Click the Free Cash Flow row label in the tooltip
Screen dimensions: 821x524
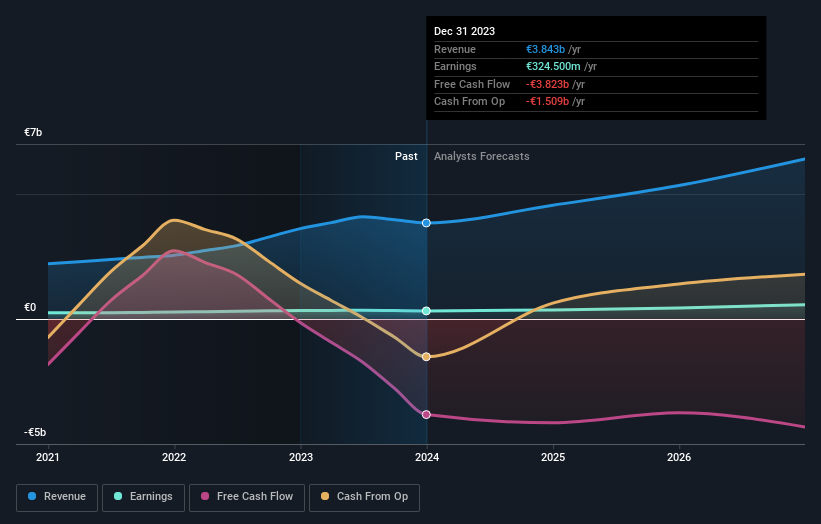[x=472, y=84]
